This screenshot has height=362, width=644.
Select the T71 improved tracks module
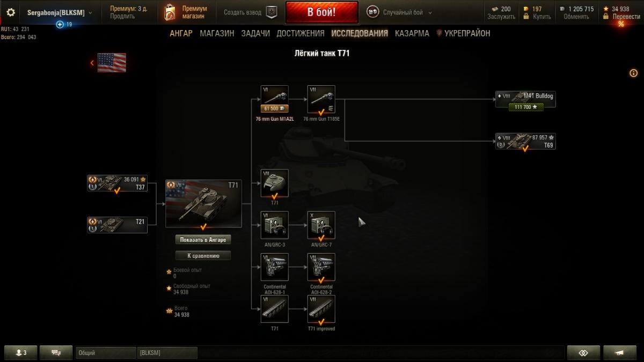321,309
